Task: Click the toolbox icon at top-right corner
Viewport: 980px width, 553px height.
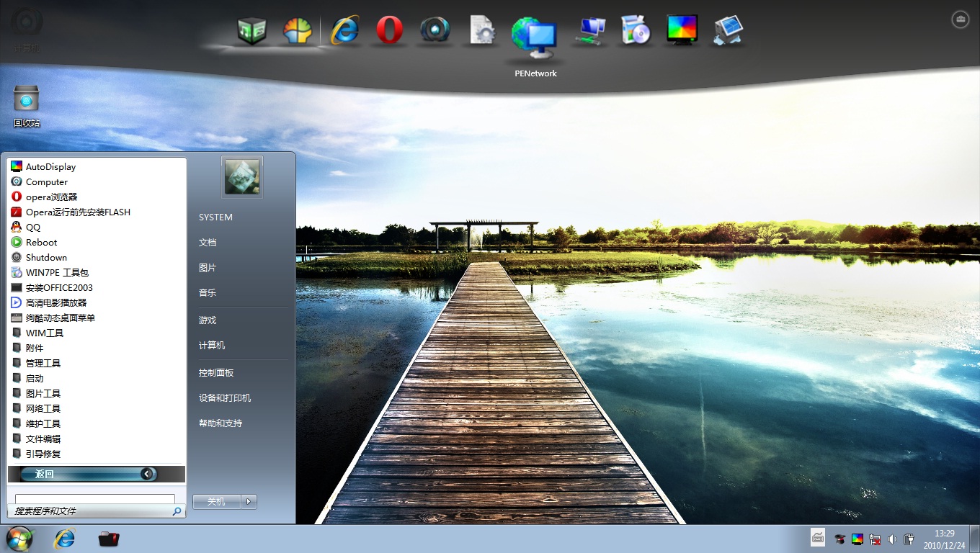Action: pyautogui.click(x=961, y=19)
